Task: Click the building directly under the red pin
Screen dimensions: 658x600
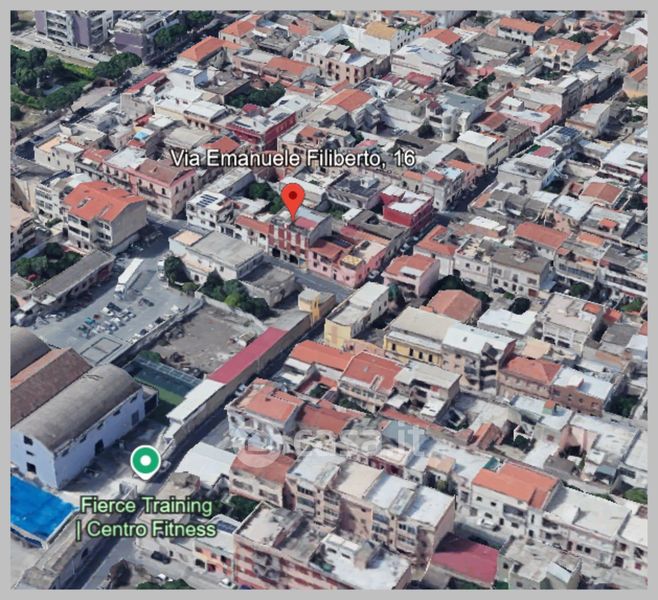Action: [x=297, y=237]
